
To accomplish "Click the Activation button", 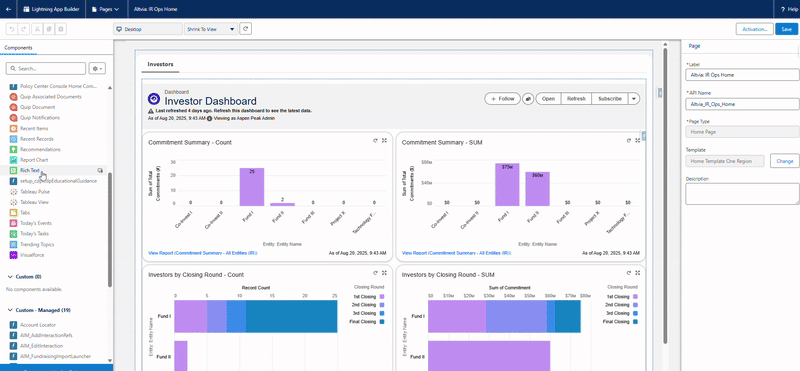I will 755,29.
